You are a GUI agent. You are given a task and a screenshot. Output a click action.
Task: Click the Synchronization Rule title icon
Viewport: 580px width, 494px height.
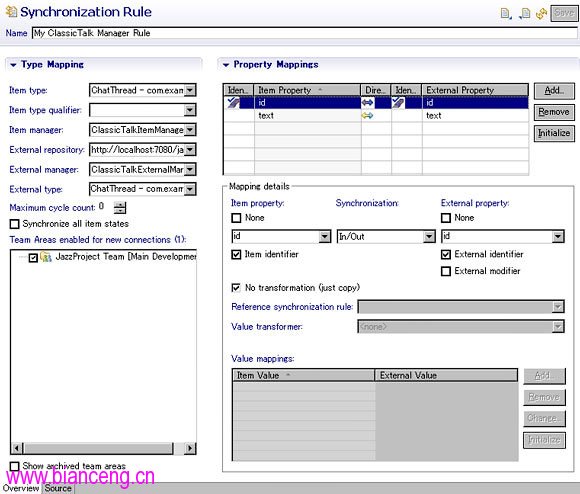pos(11,11)
